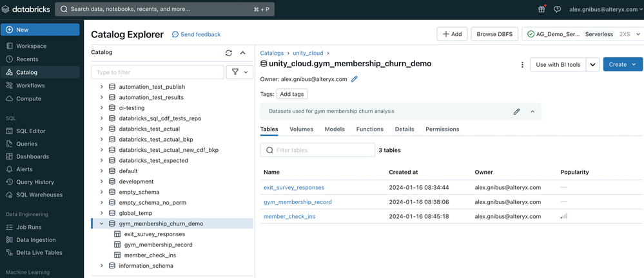Refresh the catalog tree
644x278 pixels.
pyautogui.click(x=229, y=53)
